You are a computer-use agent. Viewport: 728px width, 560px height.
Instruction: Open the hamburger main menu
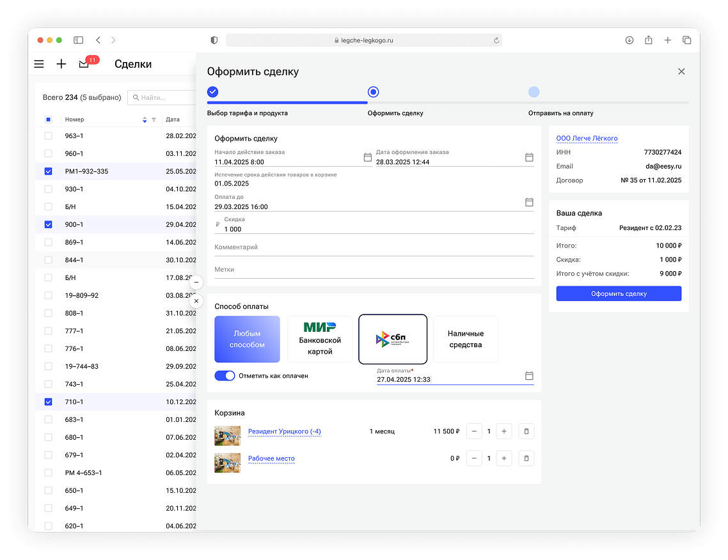pos(39,64)
